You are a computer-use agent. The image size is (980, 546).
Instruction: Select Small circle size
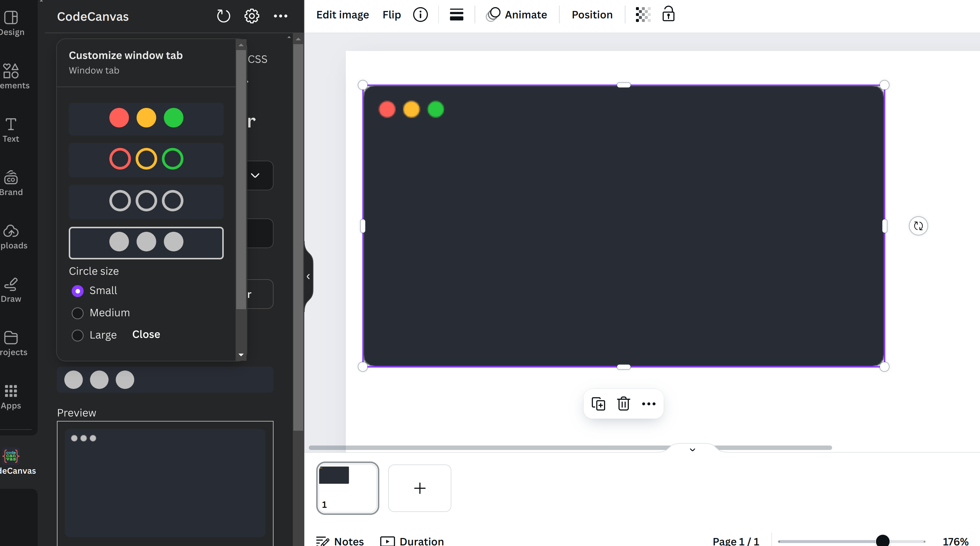(x=78, y=291)
